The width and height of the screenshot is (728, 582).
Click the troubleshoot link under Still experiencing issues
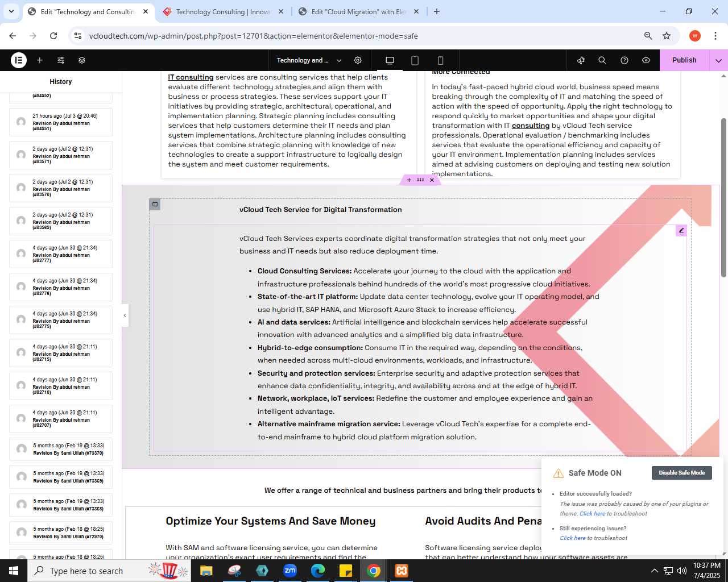(572, 538)
